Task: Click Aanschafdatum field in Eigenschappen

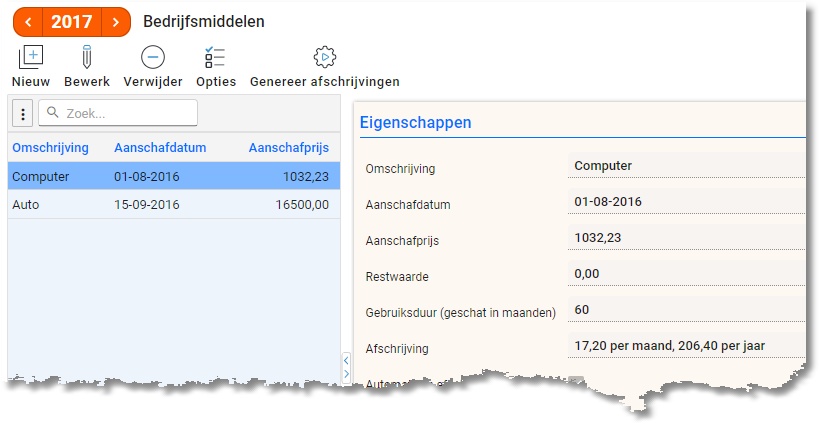Action: click(x=686, y=202)
